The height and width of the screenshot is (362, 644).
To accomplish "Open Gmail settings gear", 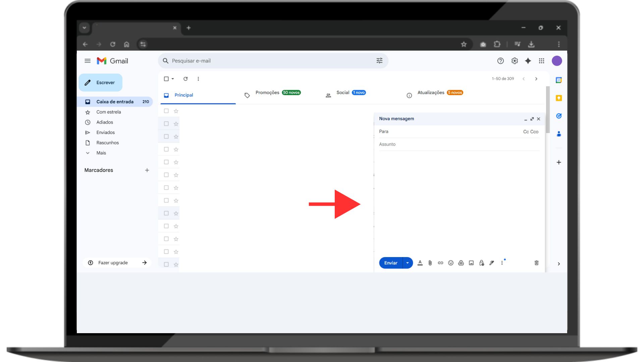I will [515, 61].
